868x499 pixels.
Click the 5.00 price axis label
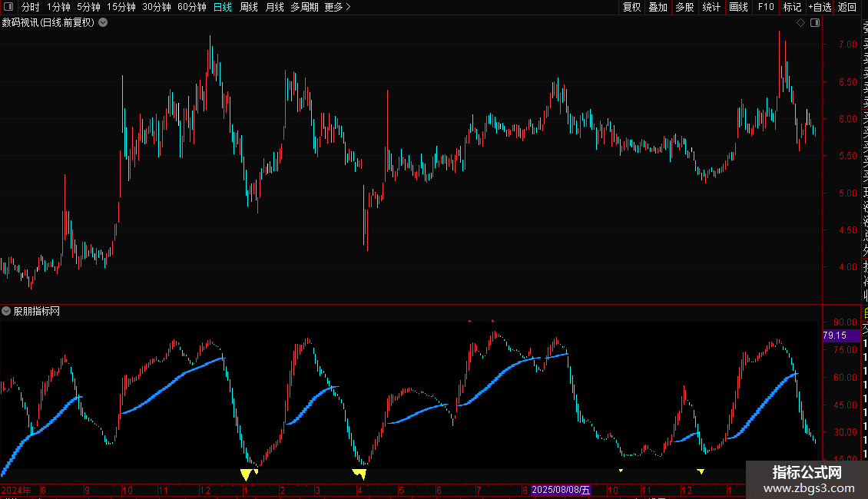coord(847,193)
